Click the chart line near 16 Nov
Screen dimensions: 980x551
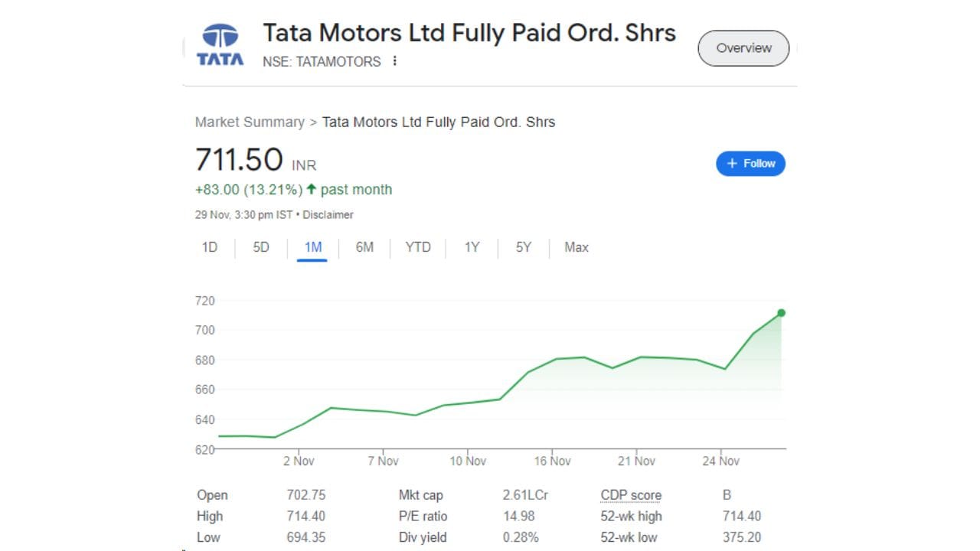coord(553,359)
